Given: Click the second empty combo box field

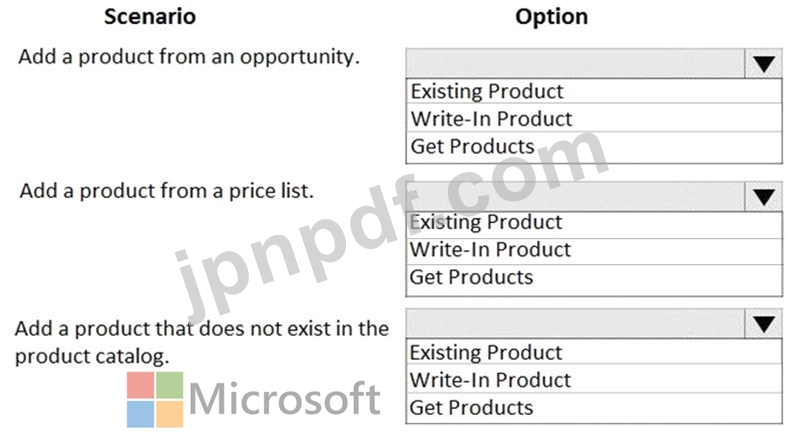Looking at the screenshot, I should pos(575,196).
